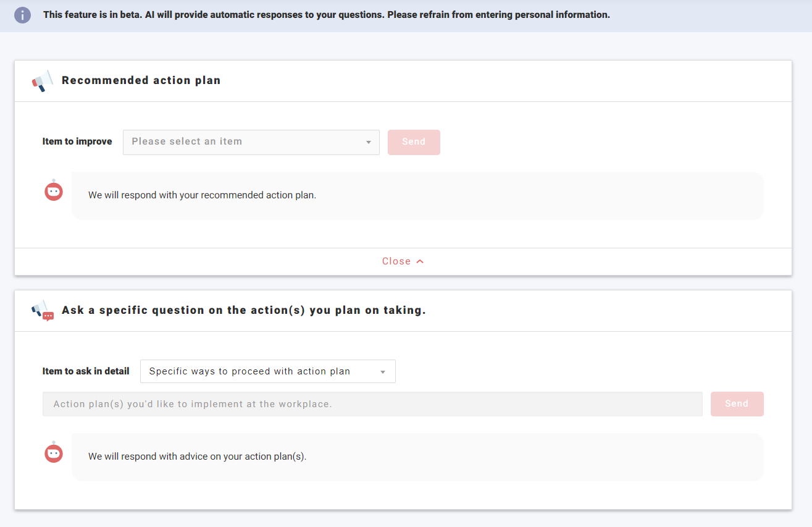Focus the 'Action plan(s) you'd like to implement' field
This screenshot has width=812, height=527.
(372, 404)
